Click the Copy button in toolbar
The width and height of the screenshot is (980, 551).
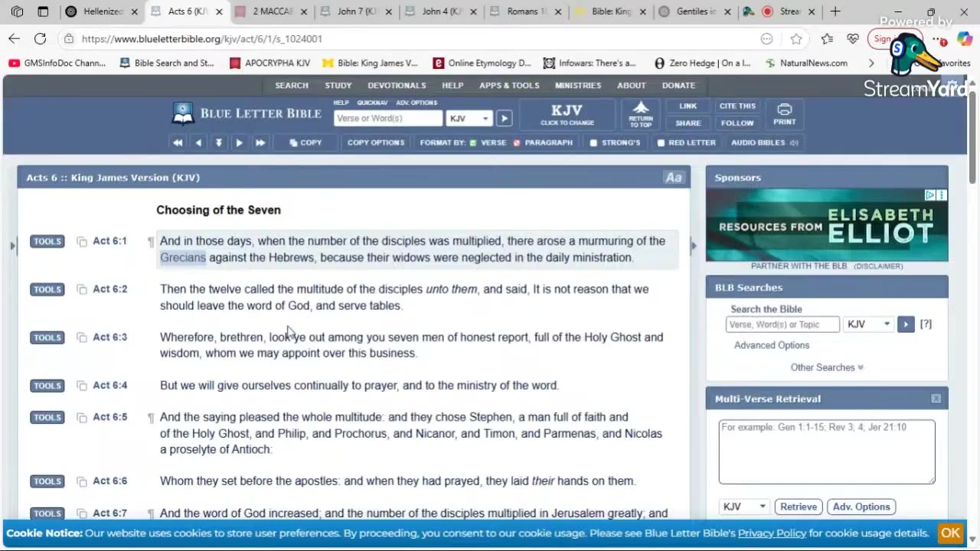click(x=305, y=142)
